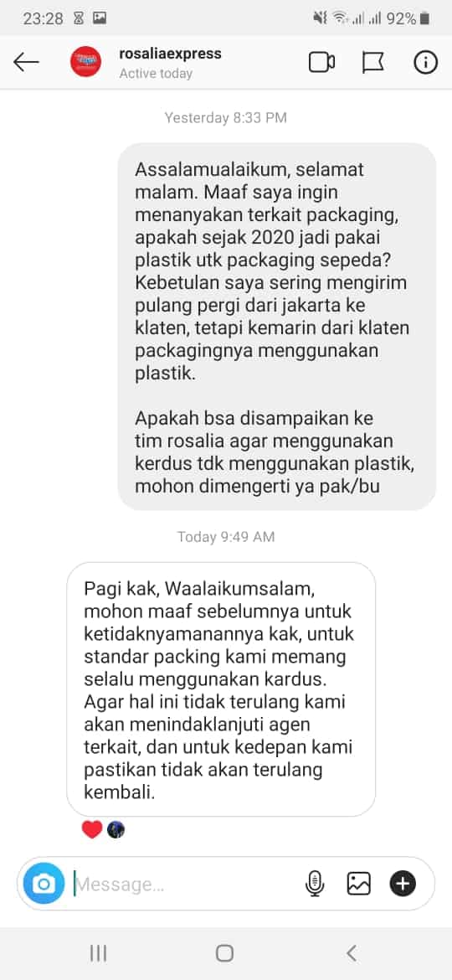Open the camera from the message bar
Screen dimensions: 452x980
(x=44, y=883)
